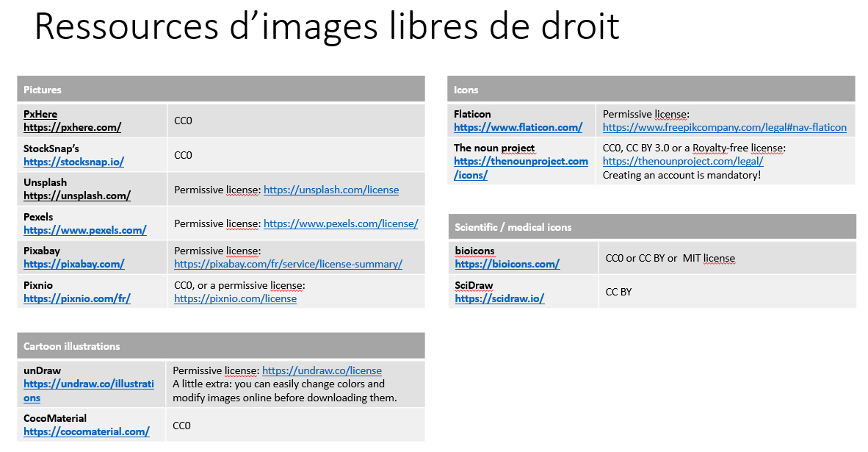Open the pixnio.com/license link

pyautogui.click(x=235, y=298)
